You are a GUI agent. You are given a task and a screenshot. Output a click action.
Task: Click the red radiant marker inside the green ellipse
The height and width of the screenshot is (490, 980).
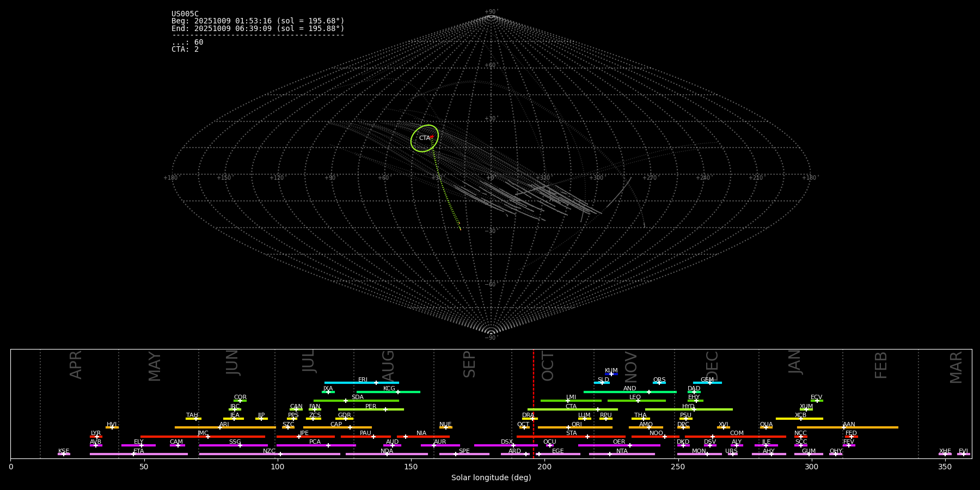tap(432, 137)
